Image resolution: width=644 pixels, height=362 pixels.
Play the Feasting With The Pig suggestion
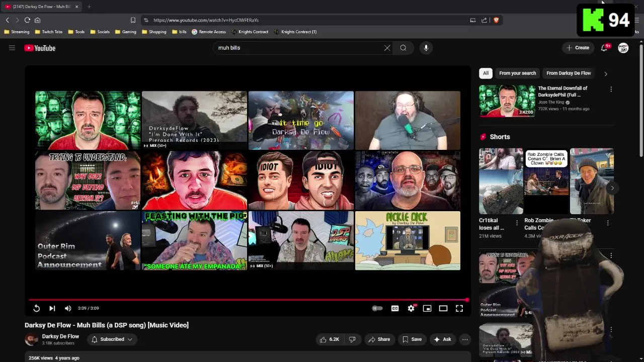(194, 240)
